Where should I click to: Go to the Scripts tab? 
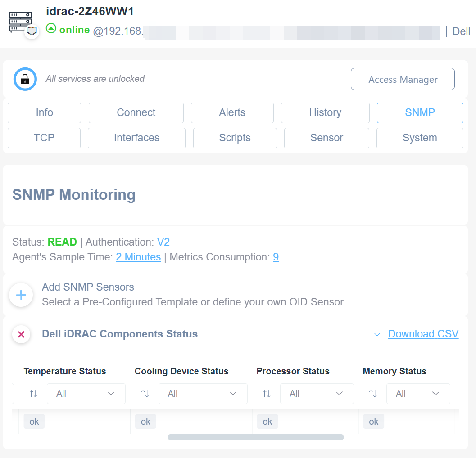(235, 138)
